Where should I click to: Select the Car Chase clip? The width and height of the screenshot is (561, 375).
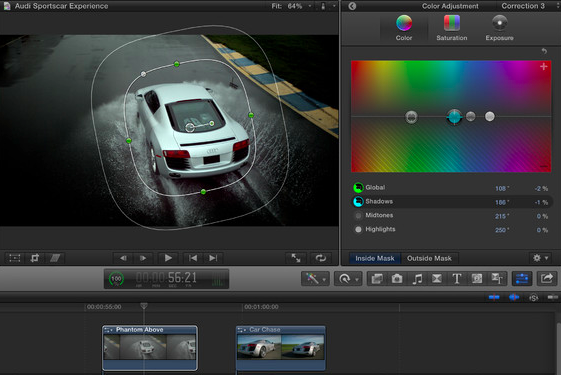tap(281, 347)
